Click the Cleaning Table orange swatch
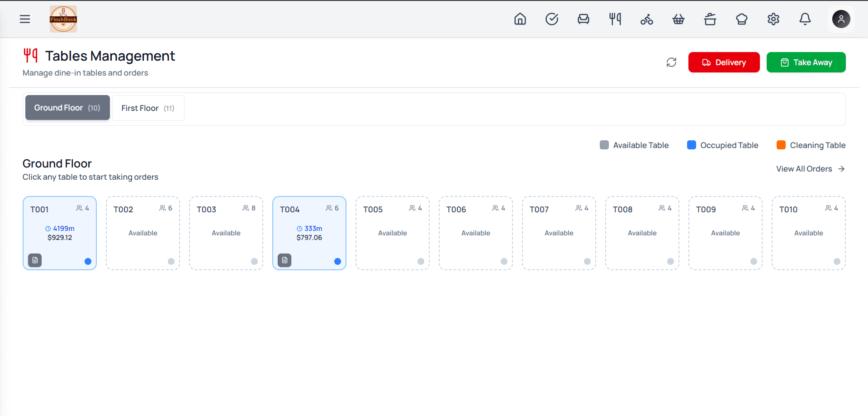This screenshot has width=868, height=416. pyautogui.click(x=781, y=145)
